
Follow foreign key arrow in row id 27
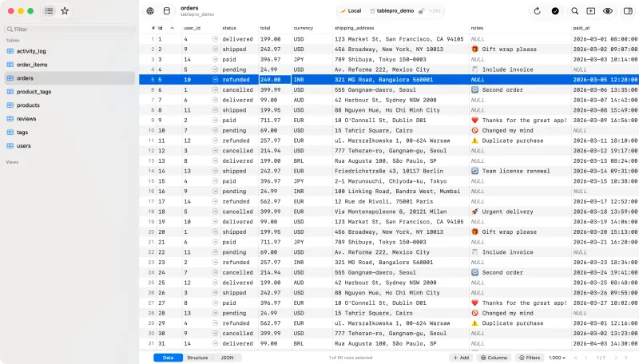(215, 303)
